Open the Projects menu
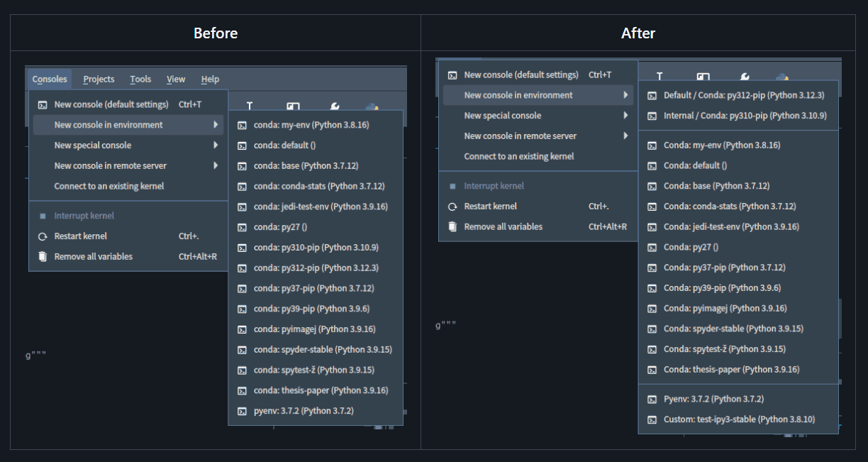The image size is (868, 462). [x=99, y=79]
